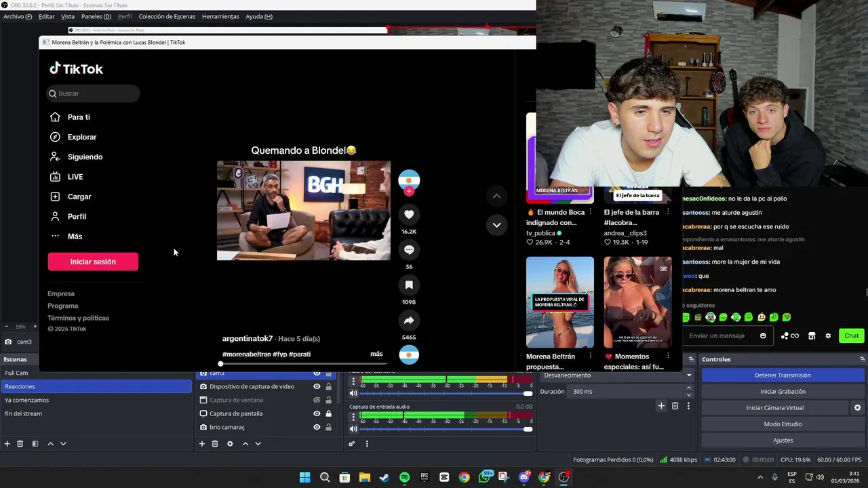Open options for El jefe de la barra video
The width and height of the screenshot is (868, 488).
click(x=668, y=212)
